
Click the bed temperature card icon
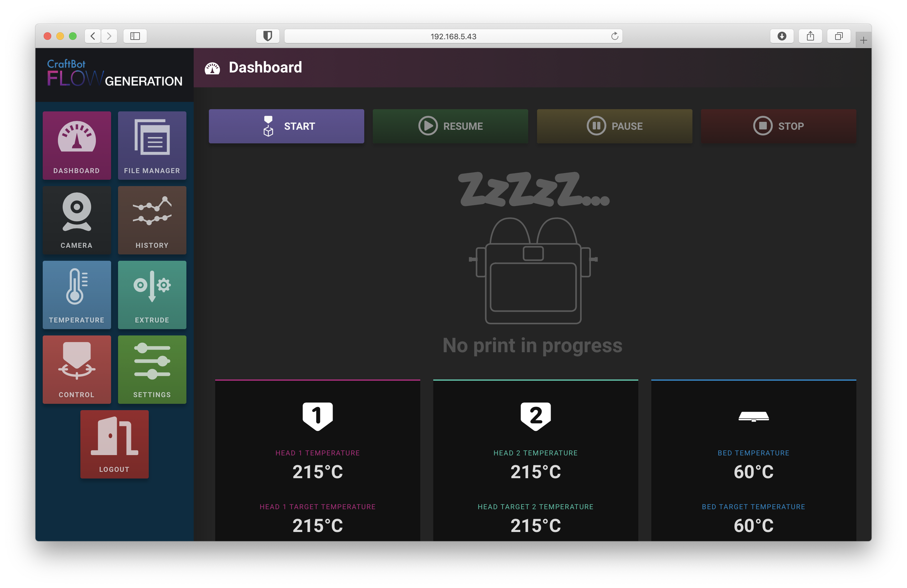[x=754, y=416]
